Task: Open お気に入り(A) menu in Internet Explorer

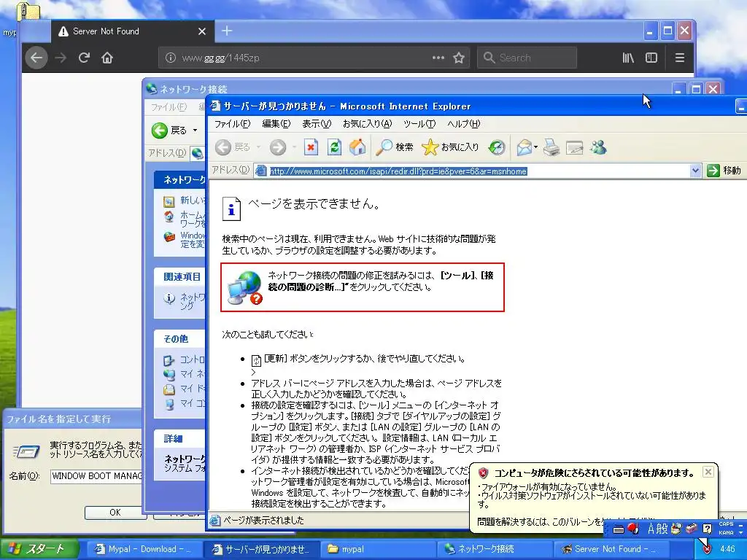Action: [x=368, y=124]
